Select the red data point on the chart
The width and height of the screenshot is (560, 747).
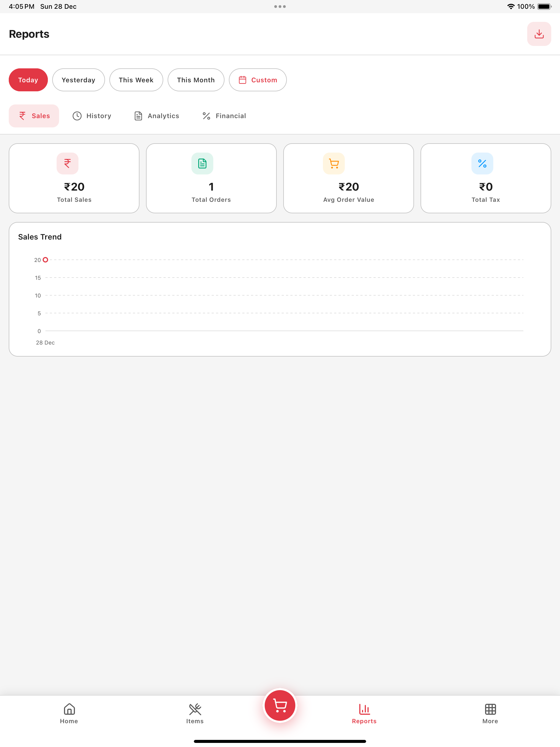tap(45, 260)
